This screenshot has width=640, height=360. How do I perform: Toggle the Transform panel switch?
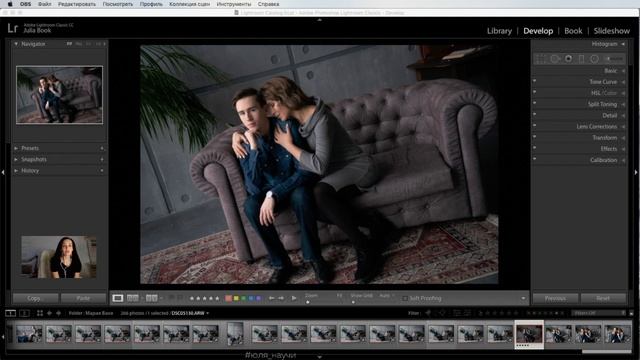pos(535,137)
